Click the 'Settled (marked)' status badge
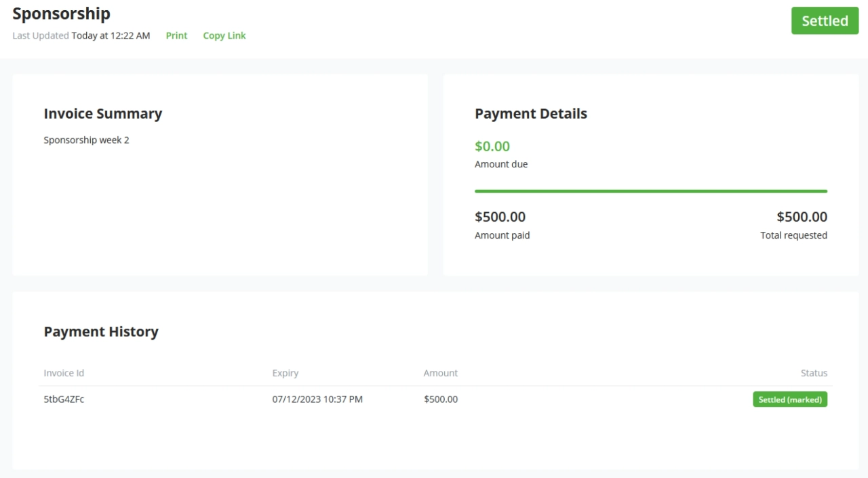Screen dimensions: 868x478 pyautogui.click(x=790, y=400)
